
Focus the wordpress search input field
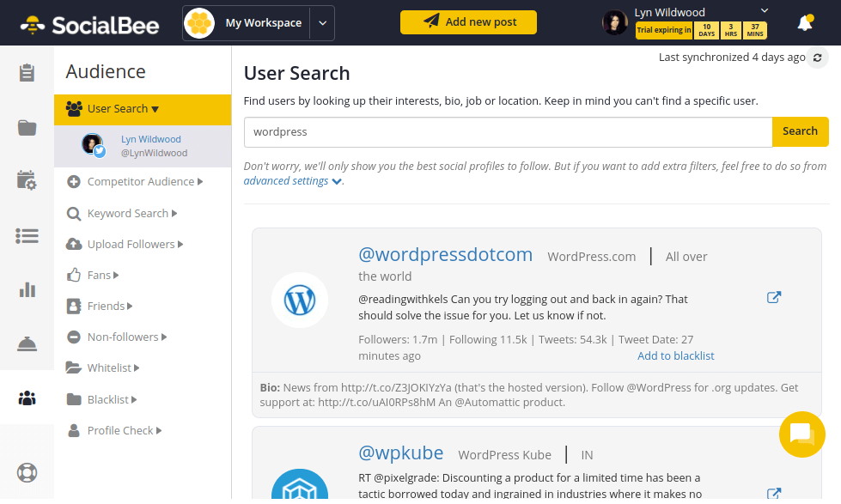(508, 132)
